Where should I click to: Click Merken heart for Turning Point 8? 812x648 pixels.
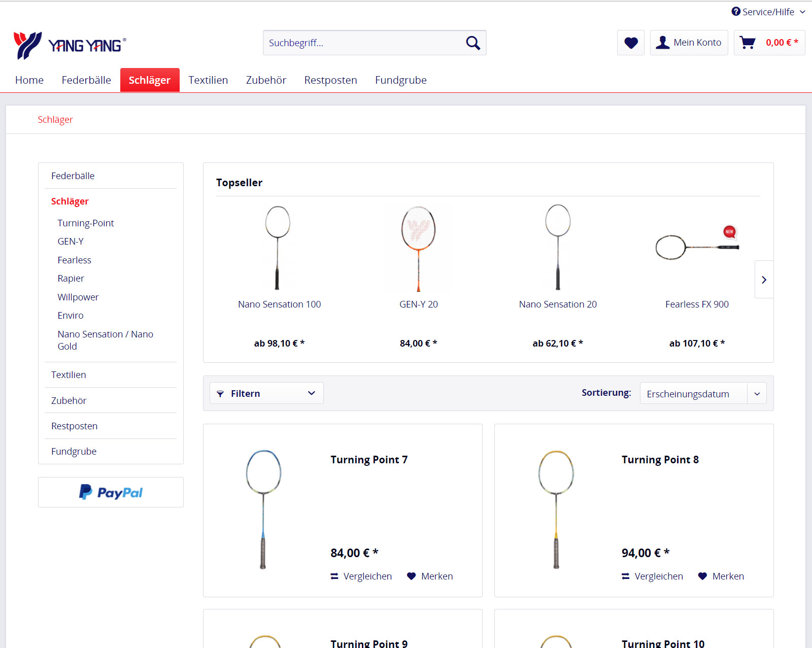702,576
